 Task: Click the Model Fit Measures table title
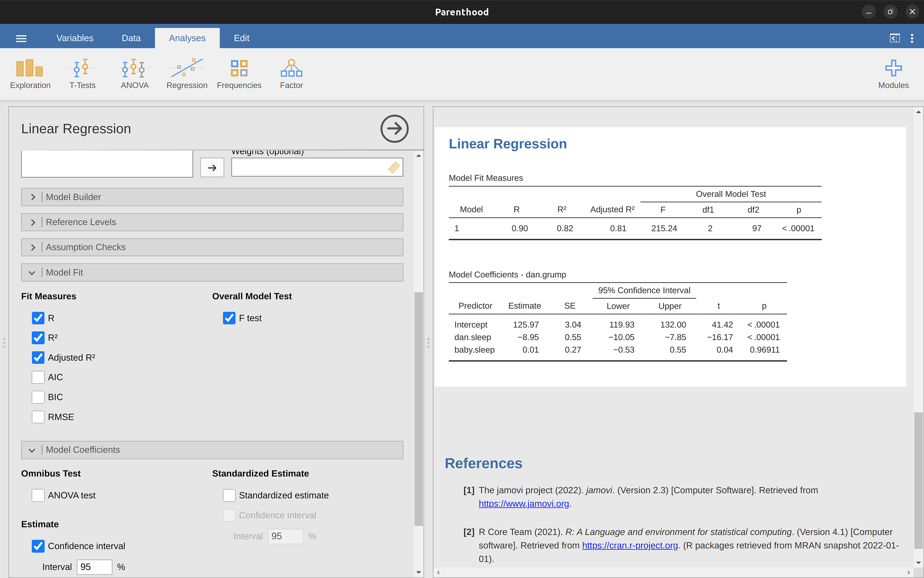[x=485, y=178]
